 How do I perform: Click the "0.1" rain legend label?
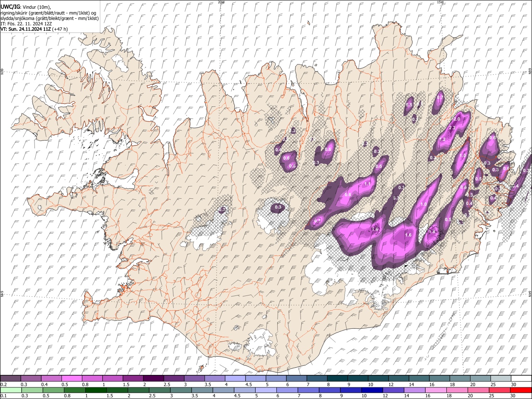[x=3, y=396]
